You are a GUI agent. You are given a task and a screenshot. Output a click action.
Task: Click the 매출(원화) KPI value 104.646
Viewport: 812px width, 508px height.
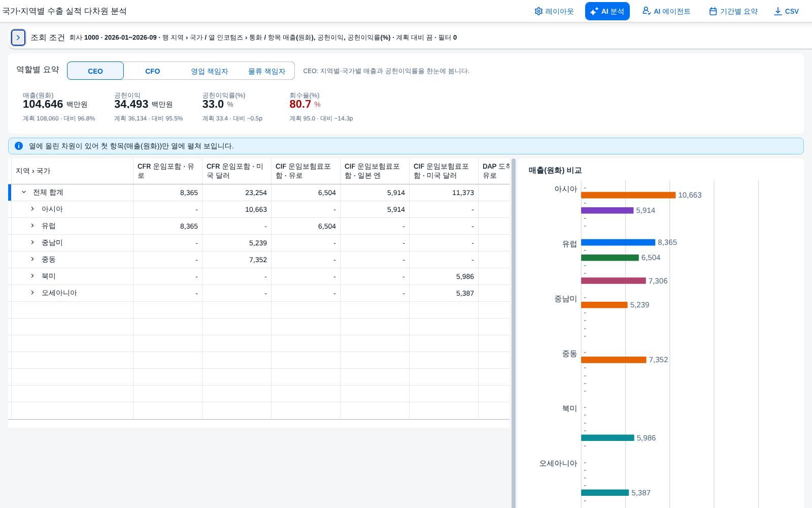[x=43, y=104]
